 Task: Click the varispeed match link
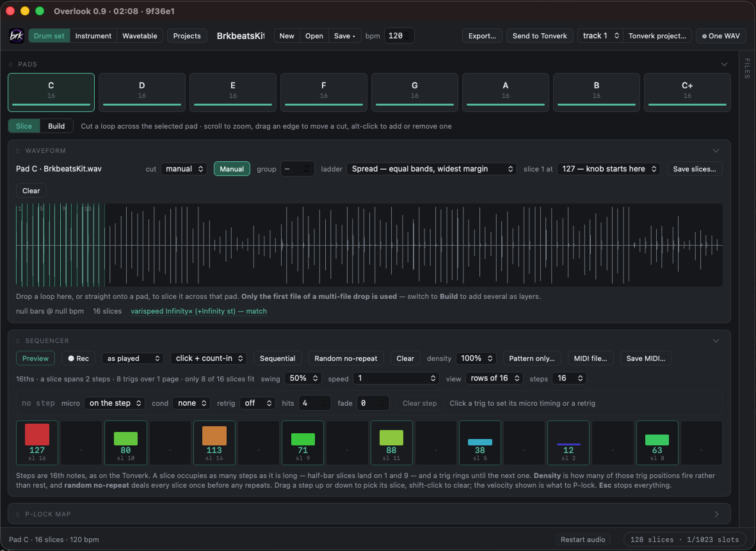click(198, 311)
